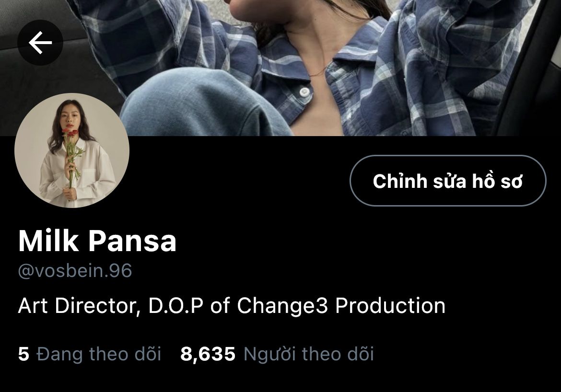Screen dimensions: 561x392
Task: Click Change3 Production in the bio
Action: point(341,306)
